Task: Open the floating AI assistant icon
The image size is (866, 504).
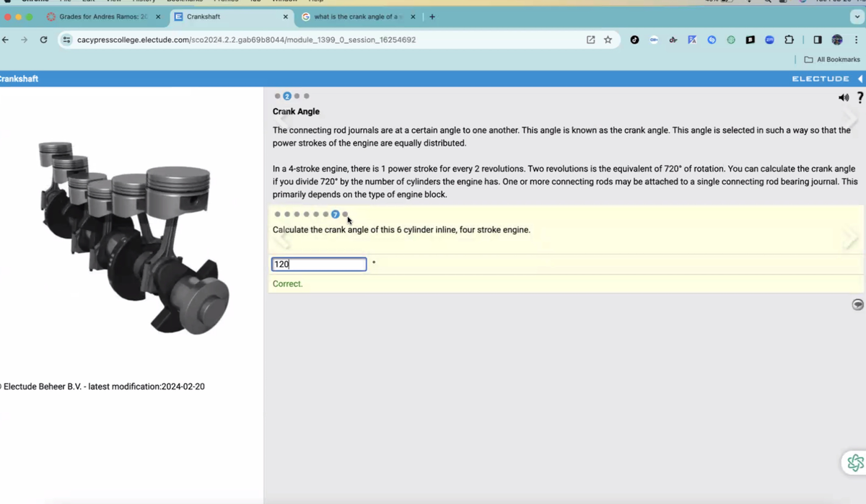Action: pyautogui.click(x=855, y=462)
